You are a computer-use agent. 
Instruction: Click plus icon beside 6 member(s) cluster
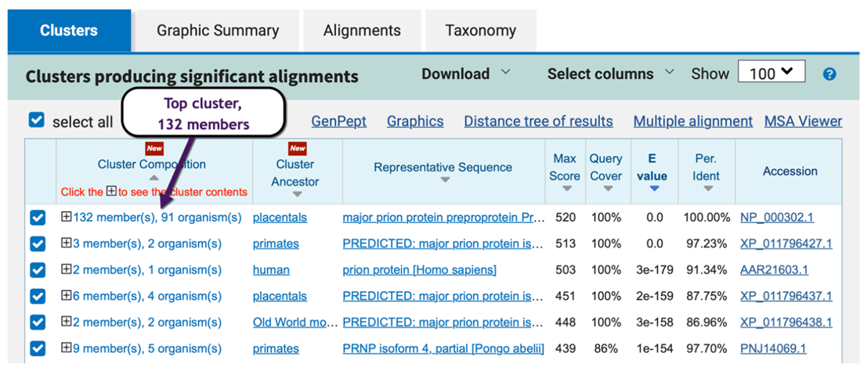coord(67,297)
